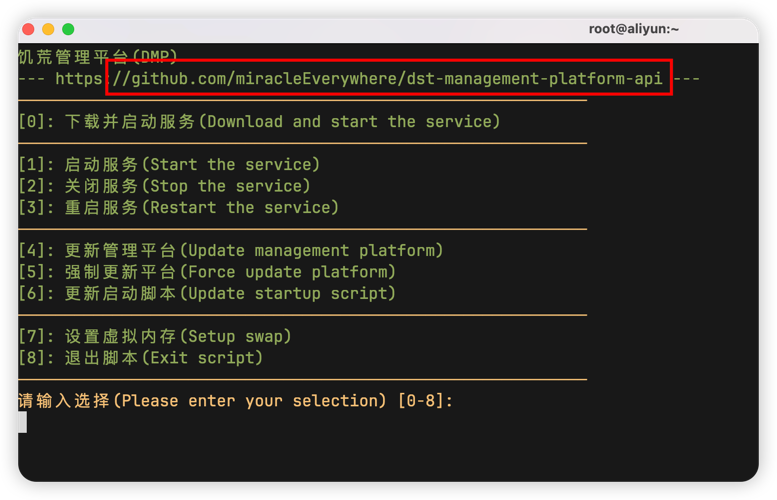Image resolution: width=777 pixels, height=500 pixels.
Task: Select option [4] Update management platform
Action: tap(230, 251)
